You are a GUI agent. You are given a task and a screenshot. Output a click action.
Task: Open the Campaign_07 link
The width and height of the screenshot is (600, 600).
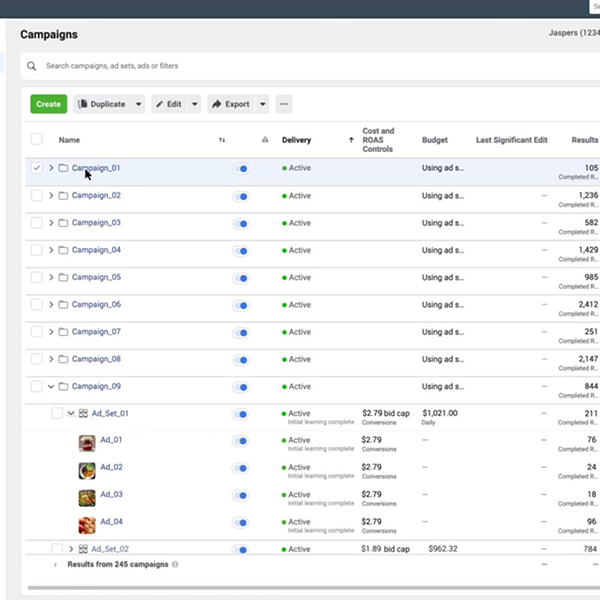coord(96,331)
